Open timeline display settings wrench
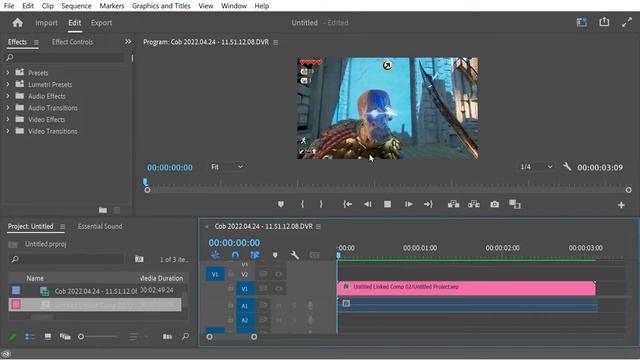 [x=295, y=255]
